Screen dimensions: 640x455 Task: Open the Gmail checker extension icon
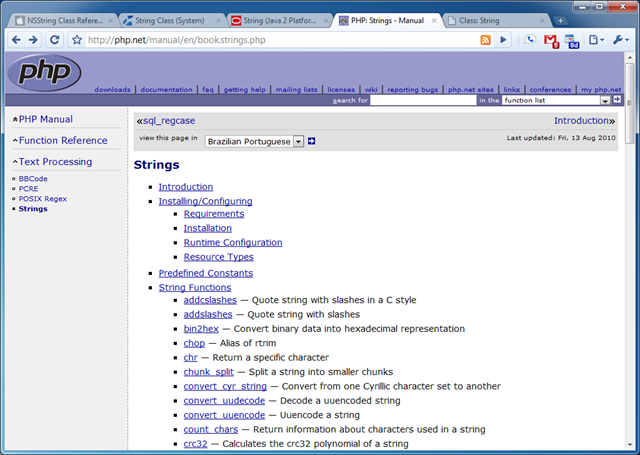point(551,41)
